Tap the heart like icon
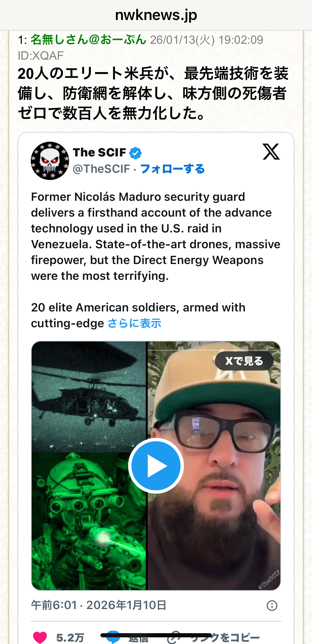The image size is (312, 644). [40, 637]
